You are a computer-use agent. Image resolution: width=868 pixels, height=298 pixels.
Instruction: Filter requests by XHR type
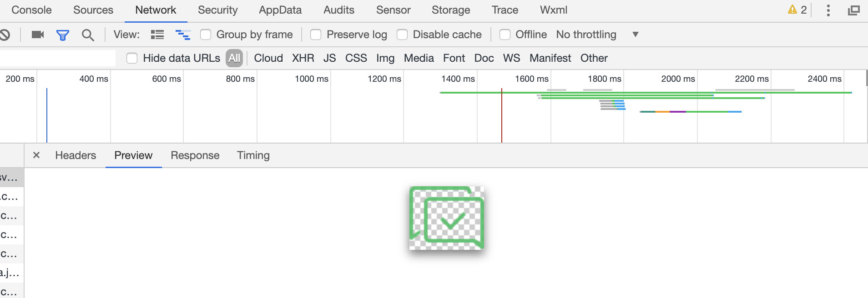pyautogui.click(x=303, y=58)
